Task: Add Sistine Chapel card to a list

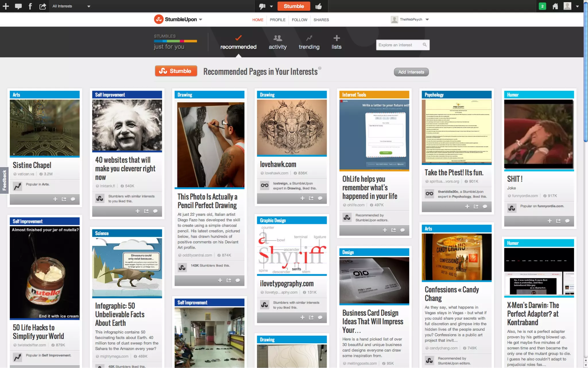Action: click(55, 199)
